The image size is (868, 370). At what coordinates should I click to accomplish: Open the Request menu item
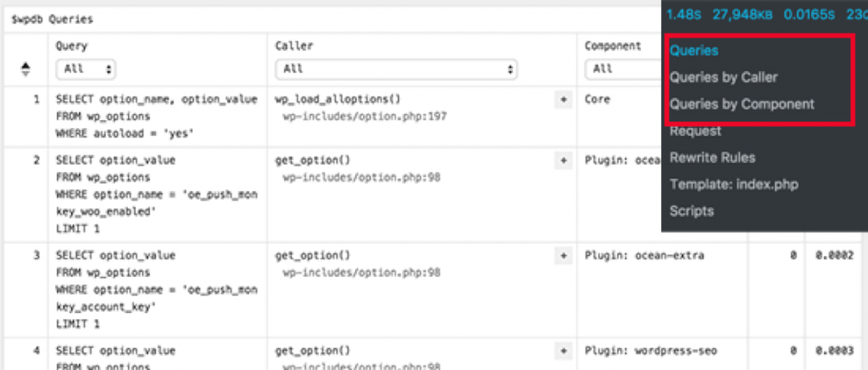pos(695,132)
